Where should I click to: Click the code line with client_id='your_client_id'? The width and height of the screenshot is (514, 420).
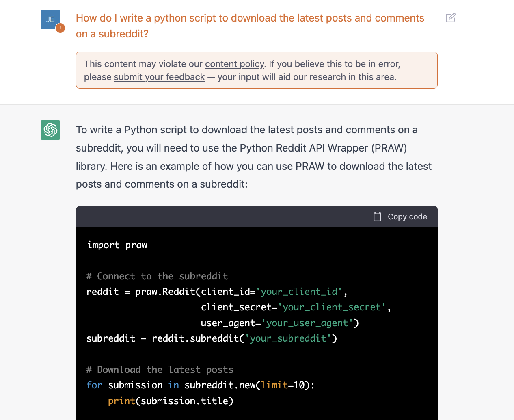[217, 292]
